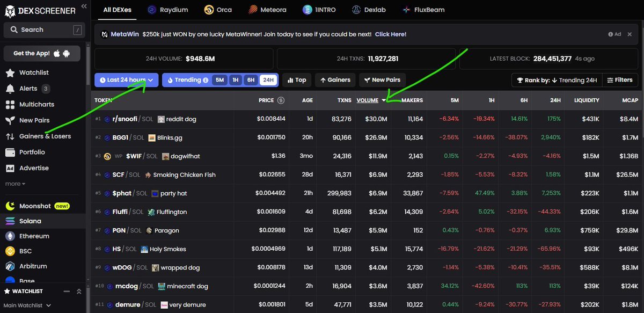Click the dollar sign icon beside PRICE

281,100
